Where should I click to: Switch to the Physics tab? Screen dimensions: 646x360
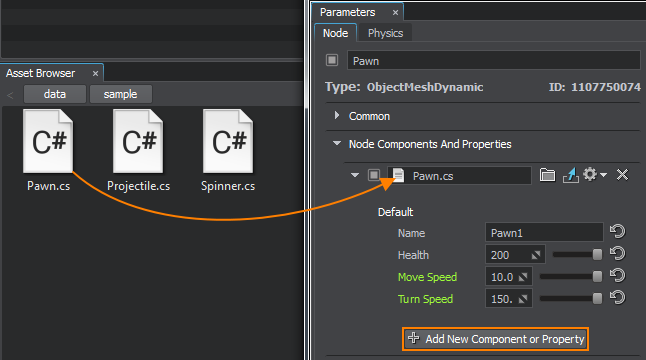(x=385, y=33)
